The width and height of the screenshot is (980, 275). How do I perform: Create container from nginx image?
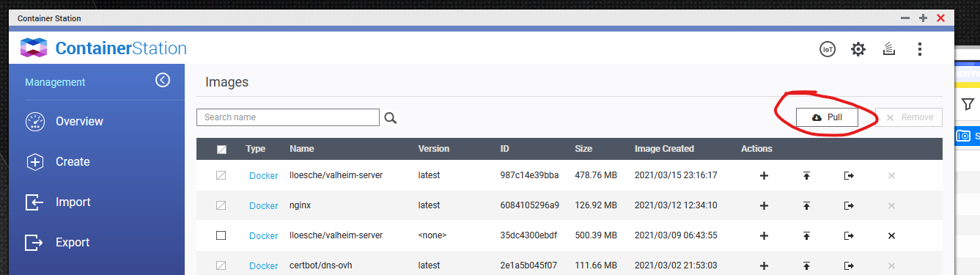tap(764, 206)
